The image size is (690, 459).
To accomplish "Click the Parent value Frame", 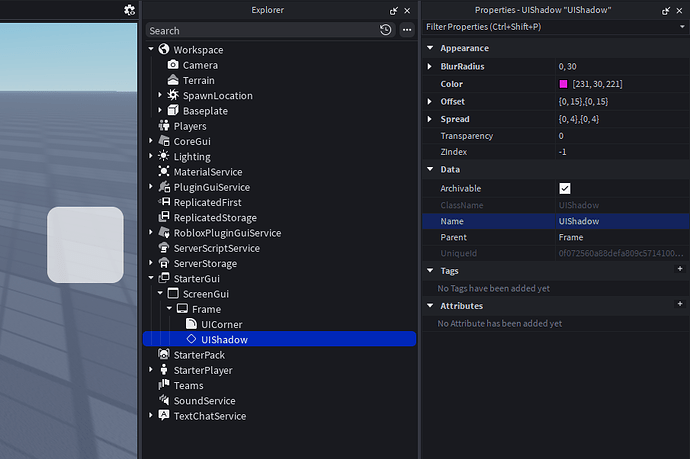I will [622, 237].
